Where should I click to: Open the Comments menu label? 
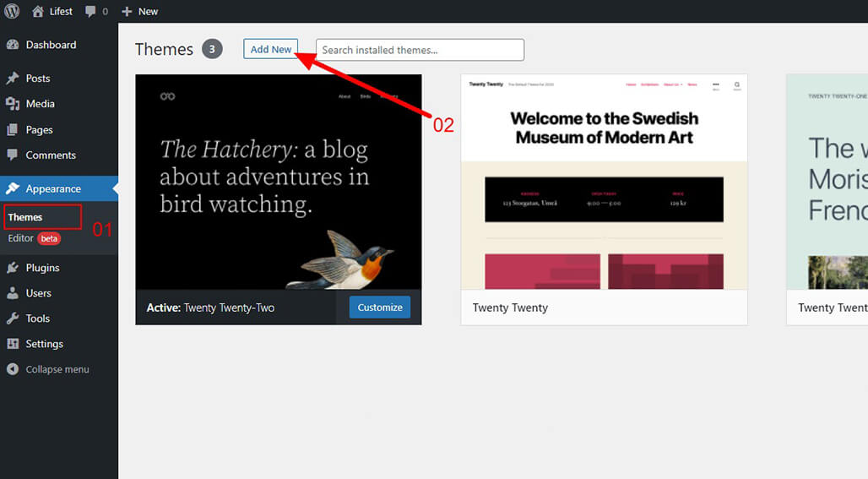pyautogui.click(x=51, y=155)
